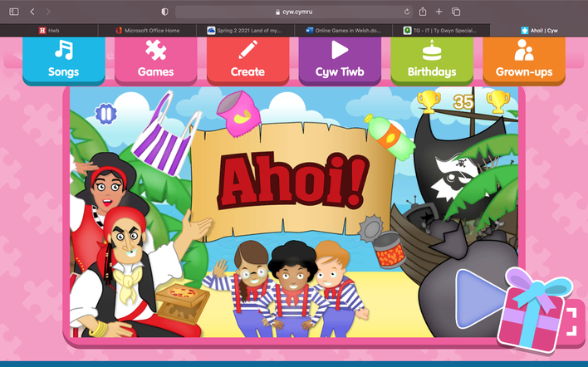Open the Grown-ups section
Screen dimensions: 588x367
524,60
